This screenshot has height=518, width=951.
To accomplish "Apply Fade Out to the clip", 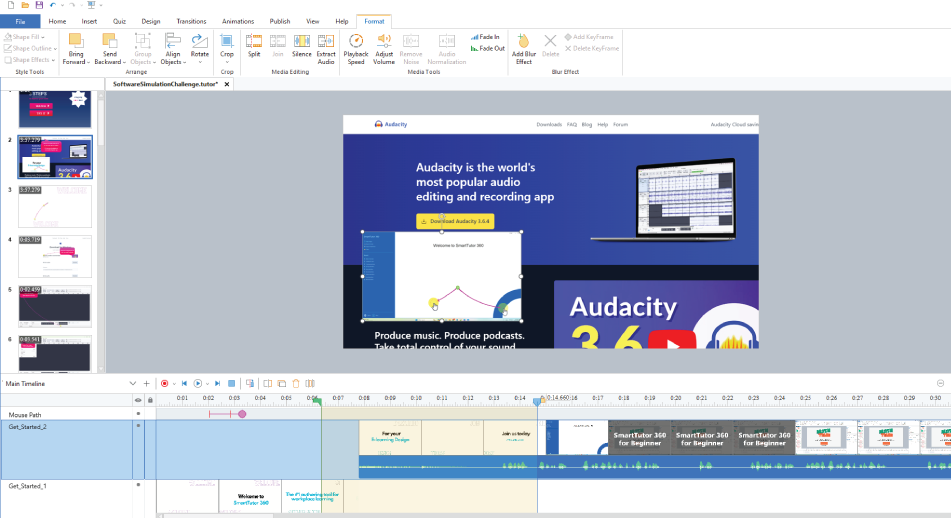I will [488, 49].
